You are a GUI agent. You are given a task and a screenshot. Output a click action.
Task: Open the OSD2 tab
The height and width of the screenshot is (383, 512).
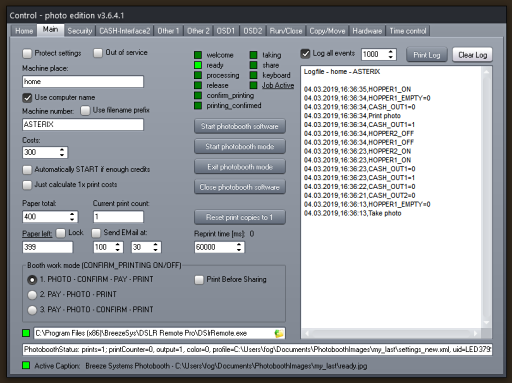(x=253, y=31)
